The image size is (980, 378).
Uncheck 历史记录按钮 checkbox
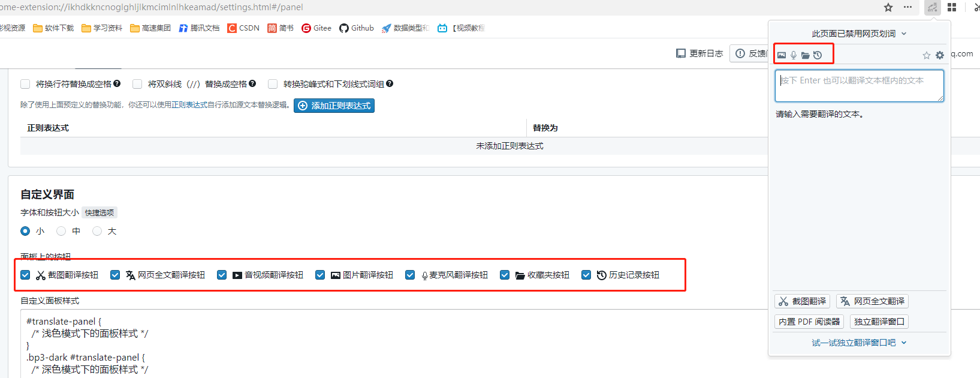click(586, 275)
